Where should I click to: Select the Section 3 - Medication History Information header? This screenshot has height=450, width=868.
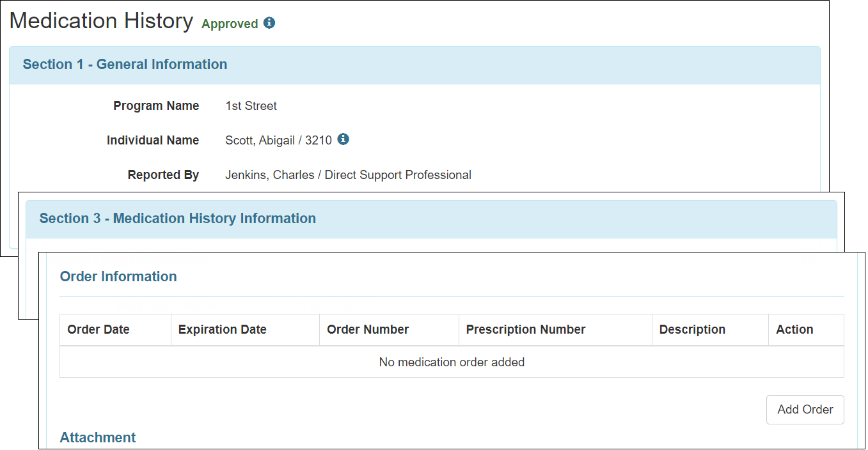[431, 219]
